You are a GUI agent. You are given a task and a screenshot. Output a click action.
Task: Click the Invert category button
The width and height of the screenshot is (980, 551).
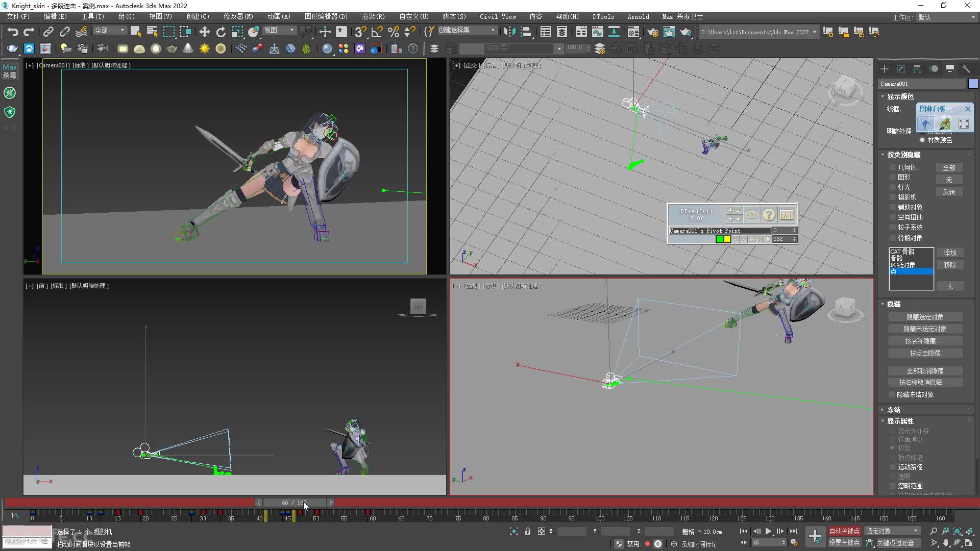tap(949, 192)
